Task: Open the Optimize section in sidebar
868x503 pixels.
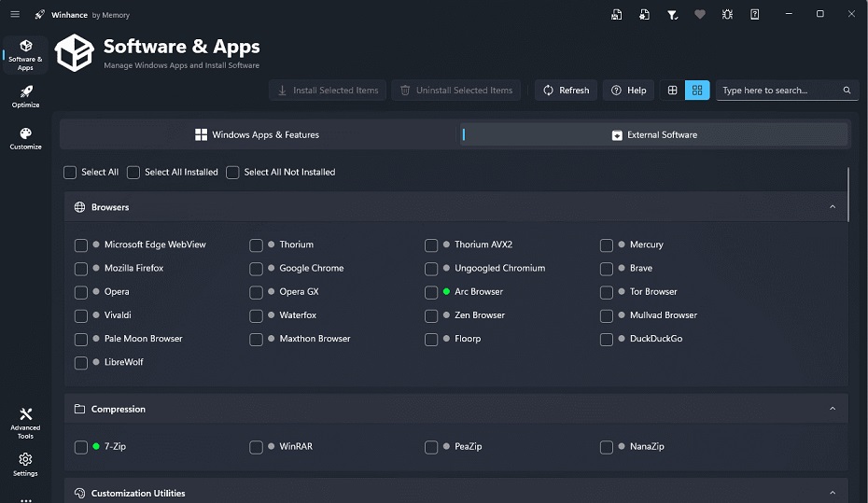Action: (x=26, y=96)
